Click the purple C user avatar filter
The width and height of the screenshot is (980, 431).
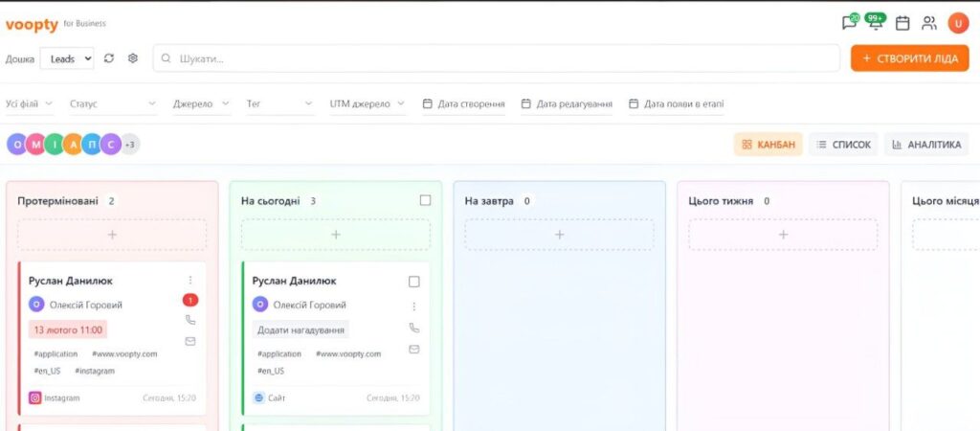[x=111, y=145]
